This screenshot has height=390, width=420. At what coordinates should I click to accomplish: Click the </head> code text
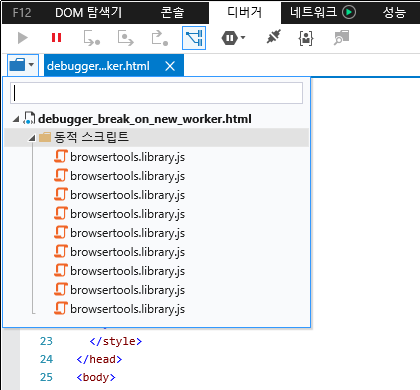99,359
